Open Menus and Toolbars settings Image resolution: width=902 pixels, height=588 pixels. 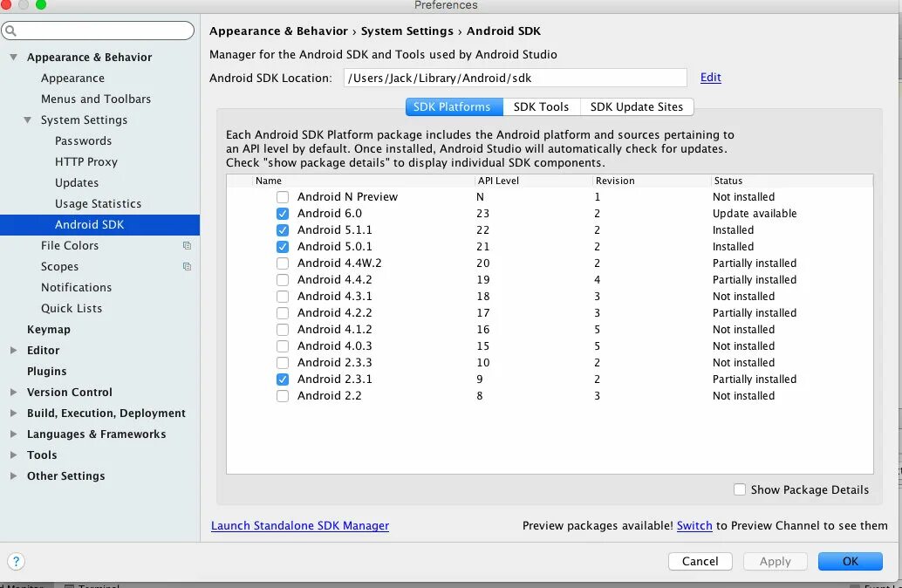[95, 99]
